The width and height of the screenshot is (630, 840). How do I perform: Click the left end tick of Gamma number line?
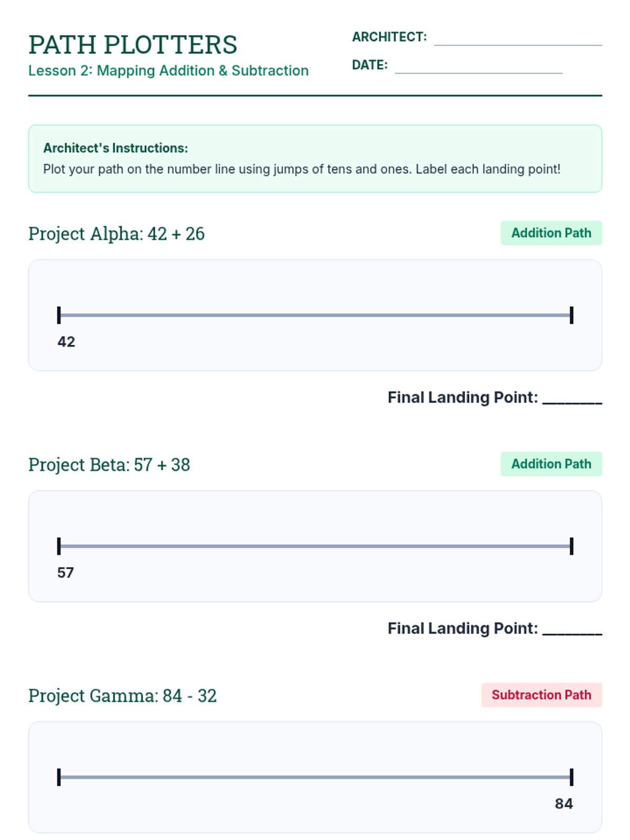click(x=59, y=777)
